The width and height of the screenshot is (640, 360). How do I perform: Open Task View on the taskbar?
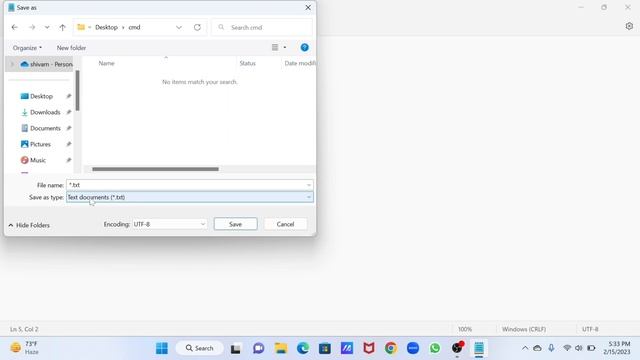click(x=236, y=348)
